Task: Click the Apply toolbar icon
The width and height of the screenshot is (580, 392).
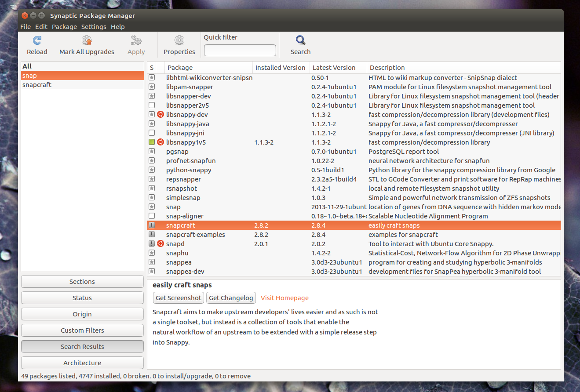Action: click(136, 41)
